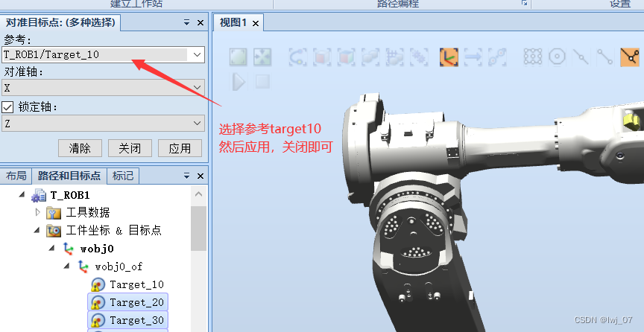Expand the 工具数据 tree node
Viewport: 644px width, 332px height.
[x=38, y=212]
